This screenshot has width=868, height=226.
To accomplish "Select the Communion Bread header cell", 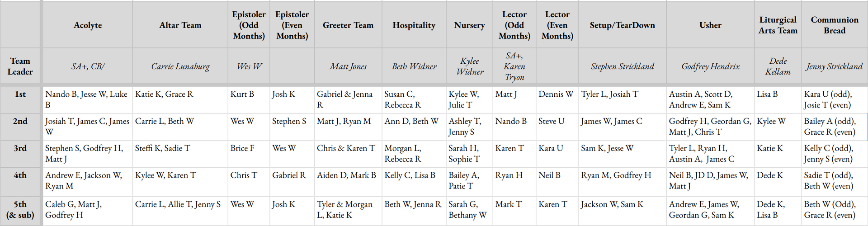I will pos(835,25).
